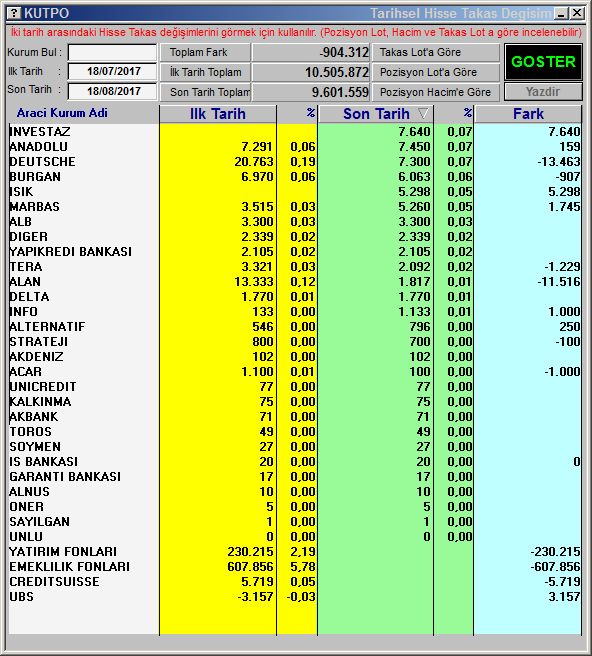Select the INVESTAZ row

pos(295,132)
